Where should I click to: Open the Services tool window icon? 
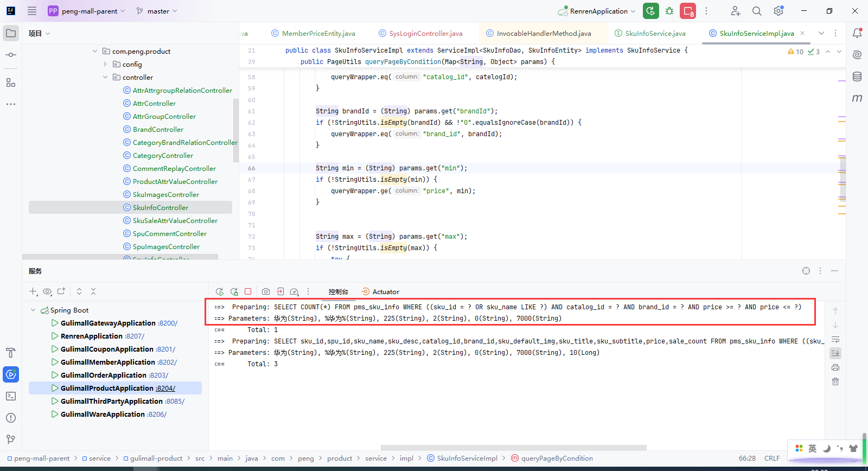tap(11, 374)
